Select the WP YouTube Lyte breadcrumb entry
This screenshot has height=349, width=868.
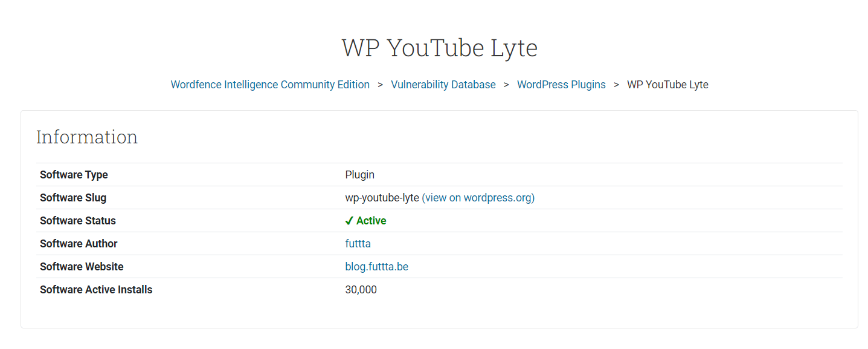[667, 85]
